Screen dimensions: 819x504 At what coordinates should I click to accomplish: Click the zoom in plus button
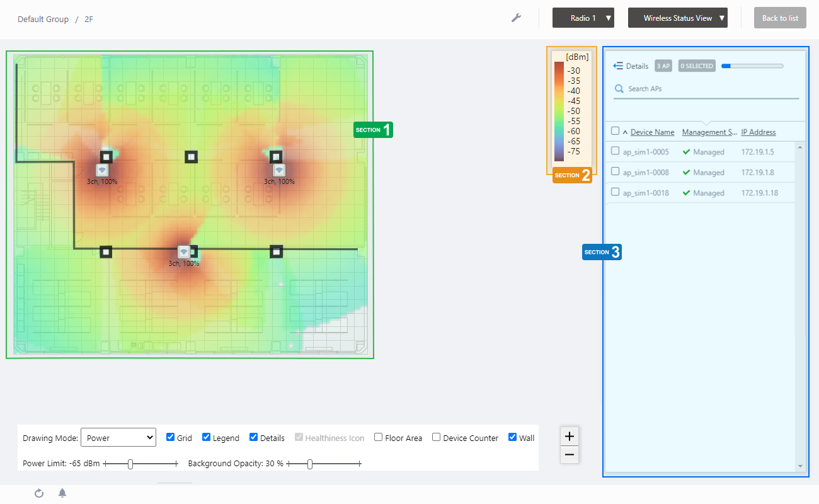coord(569,436)
